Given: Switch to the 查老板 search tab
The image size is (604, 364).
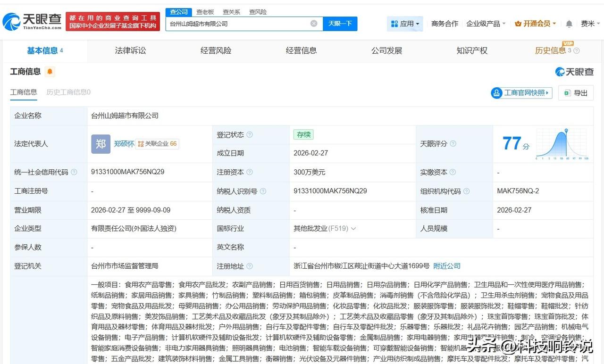Looking at the screenshot, I should [x=205, y=12].
